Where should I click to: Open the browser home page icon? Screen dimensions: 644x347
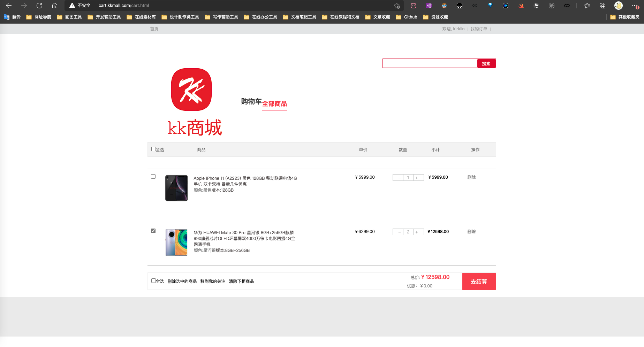pyautogui.click(x=55, y=6)
